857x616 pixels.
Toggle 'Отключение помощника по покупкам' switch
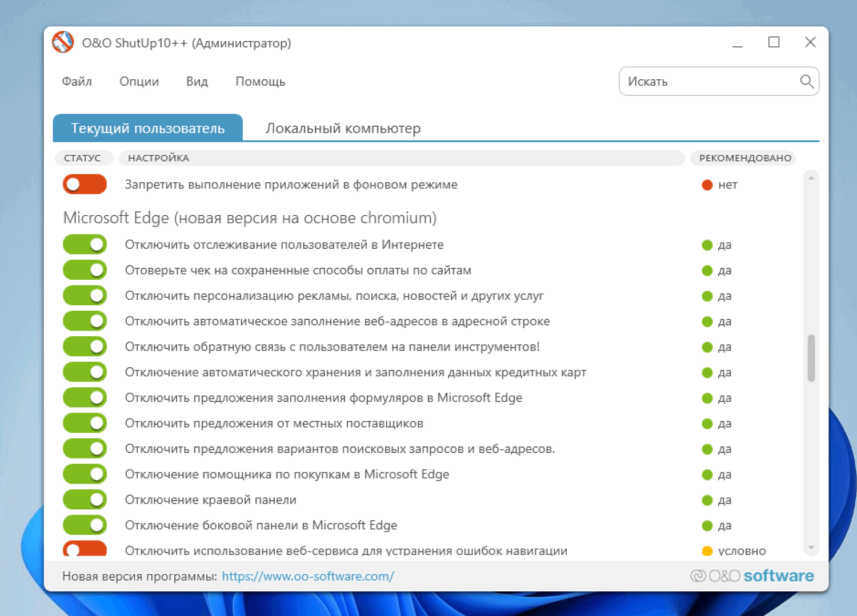tap(85, 474)
